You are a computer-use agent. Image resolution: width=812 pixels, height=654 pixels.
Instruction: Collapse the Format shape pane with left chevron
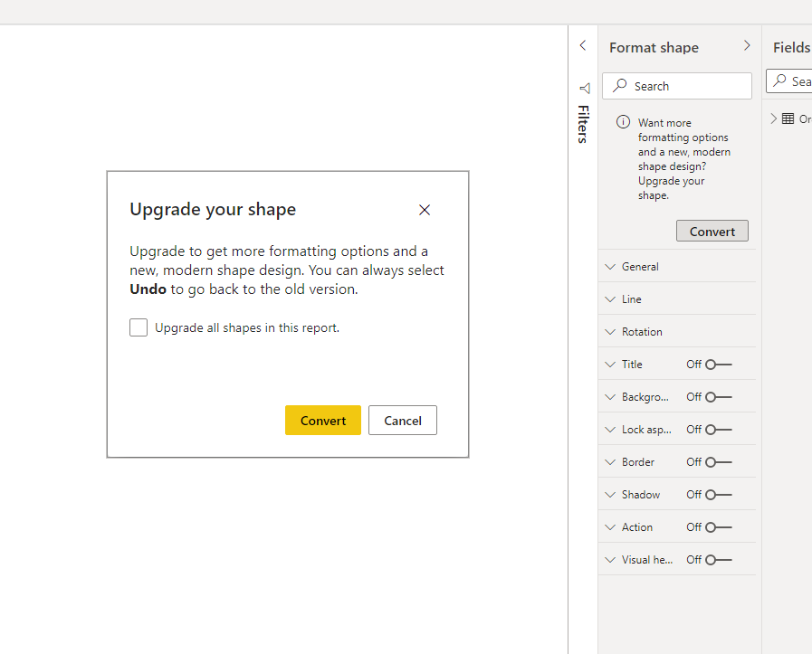[x=583, y=45]
